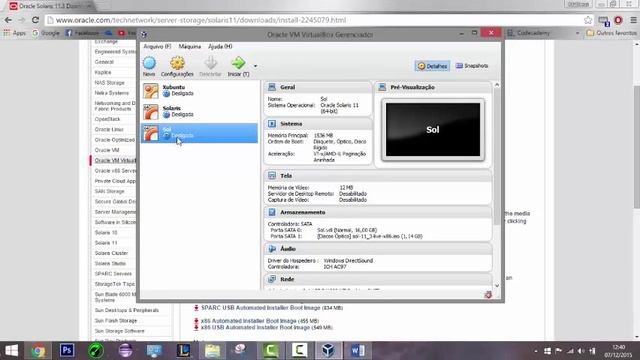The width and height of the screenshot is (640, 360).
Task: Click the status icon at VirtualBox bottom right
Action: tap(488, 295)
